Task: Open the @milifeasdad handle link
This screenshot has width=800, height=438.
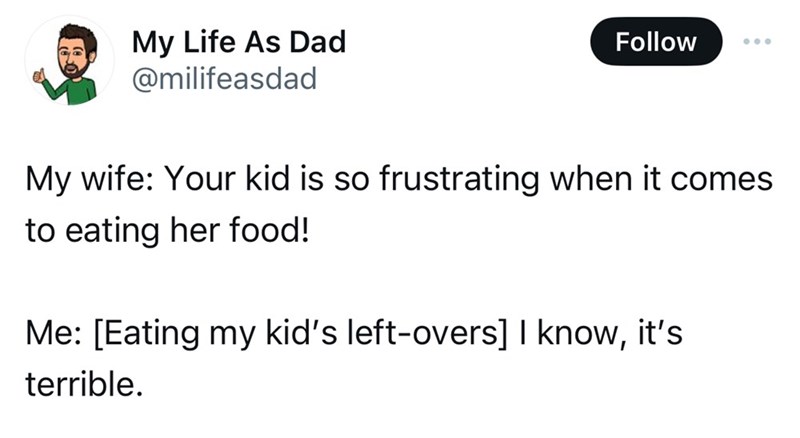Action: click(x=224, y=79)
